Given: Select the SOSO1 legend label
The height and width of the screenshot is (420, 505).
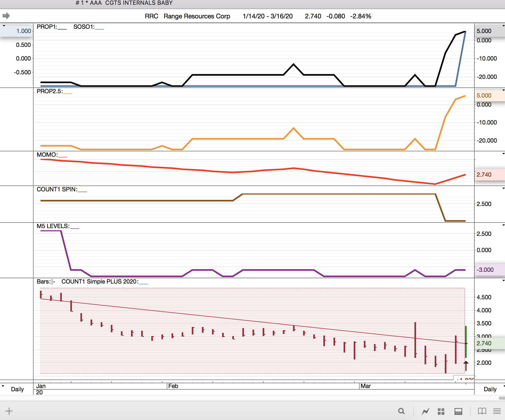Looking at the screenshot, I should click(x=84, y=27).
